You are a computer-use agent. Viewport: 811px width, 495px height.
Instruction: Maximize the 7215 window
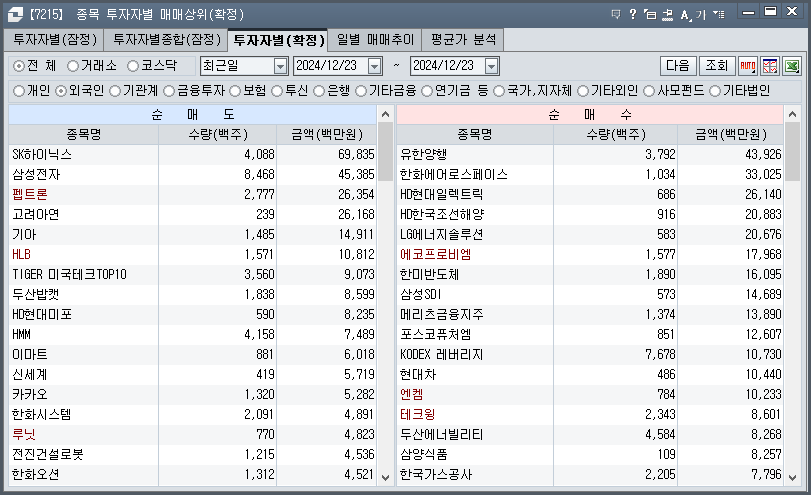tap(770, 11)
